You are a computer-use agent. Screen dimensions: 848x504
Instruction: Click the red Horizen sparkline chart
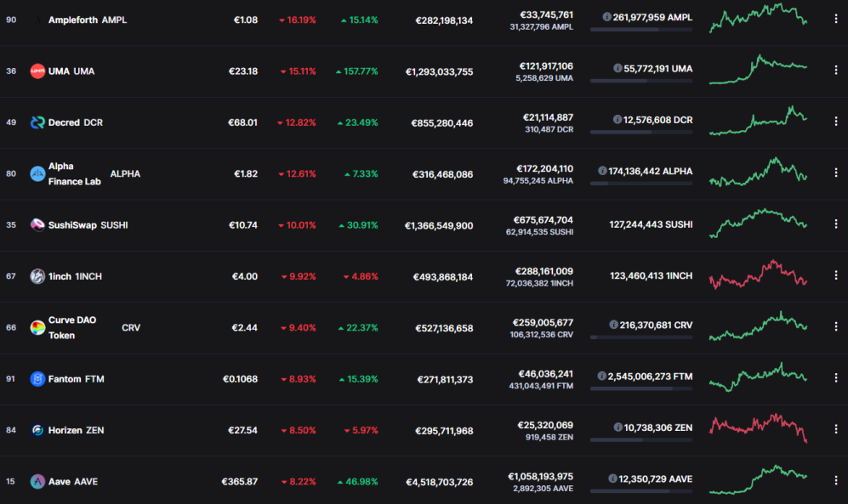click(x=758, y=428)
